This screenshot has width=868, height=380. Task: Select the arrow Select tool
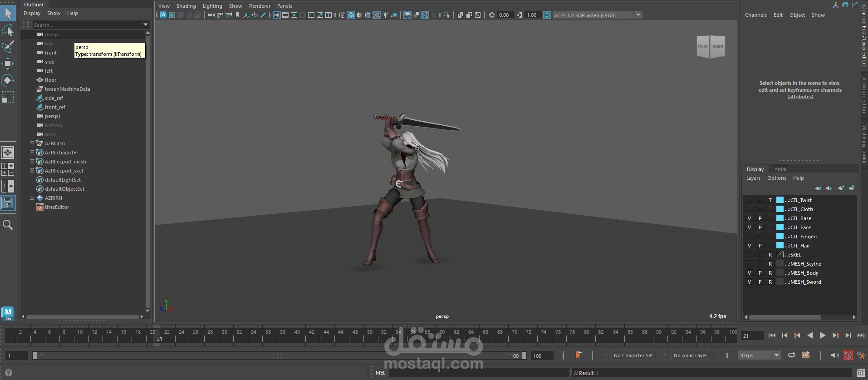(x=8, y=13)
